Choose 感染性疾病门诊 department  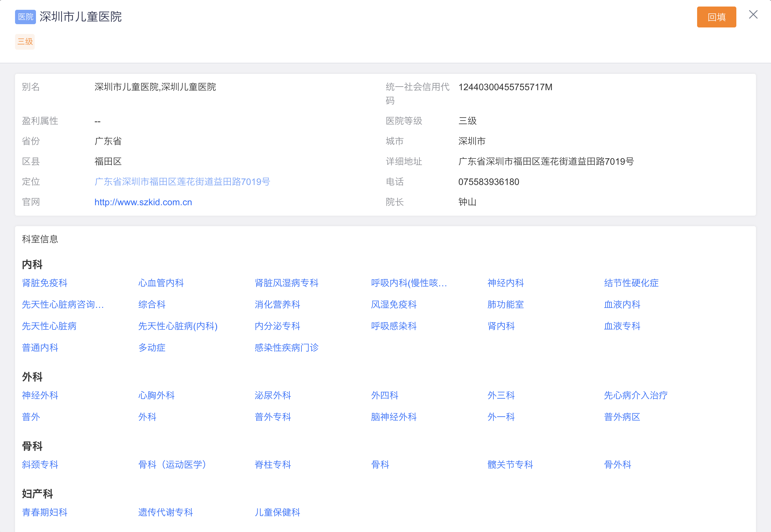pos(286,348)
